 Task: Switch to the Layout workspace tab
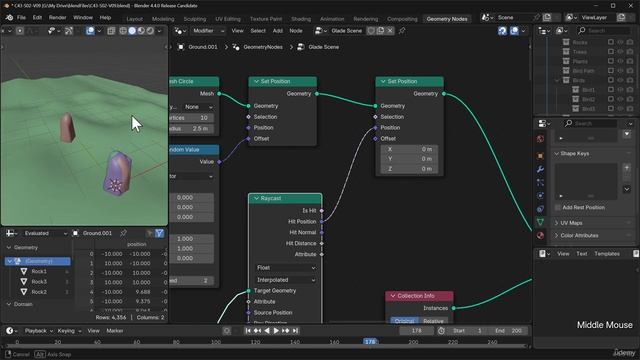tap(134, 19)
